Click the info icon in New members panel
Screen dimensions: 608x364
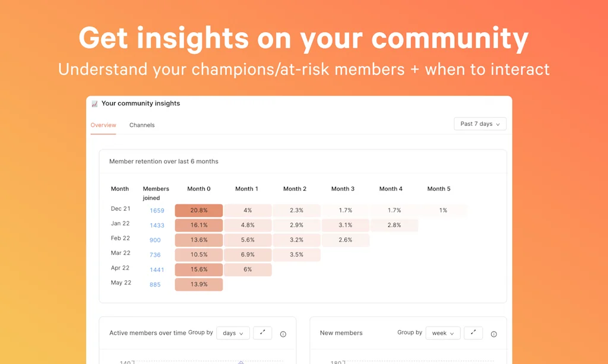coord(493,334)
